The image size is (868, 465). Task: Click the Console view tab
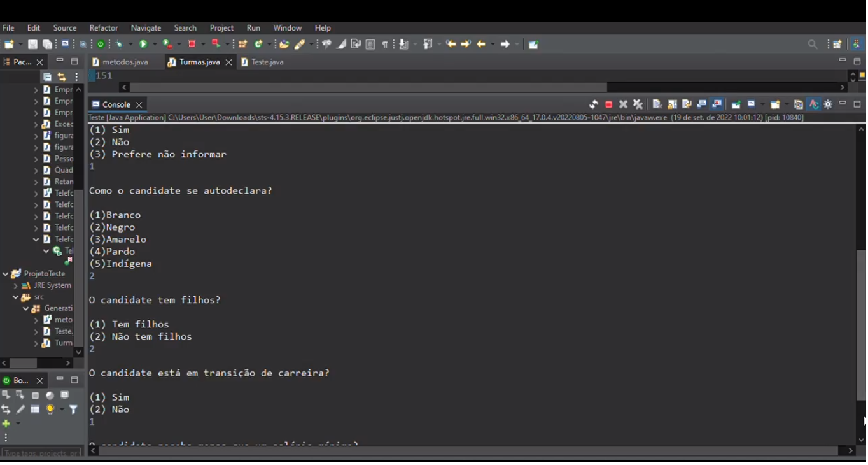click(x=117, y=104)
